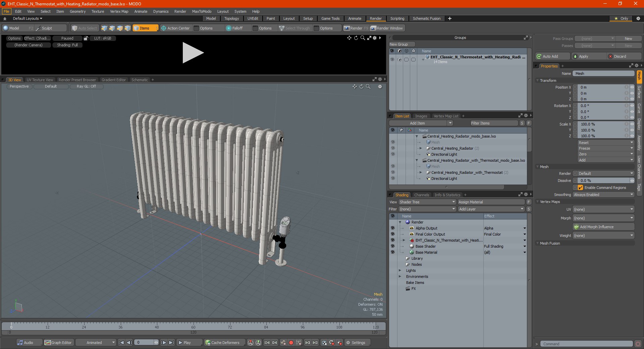Click the 3D viewport rotate icon
The image size is (644, 349).
[361, 87]
